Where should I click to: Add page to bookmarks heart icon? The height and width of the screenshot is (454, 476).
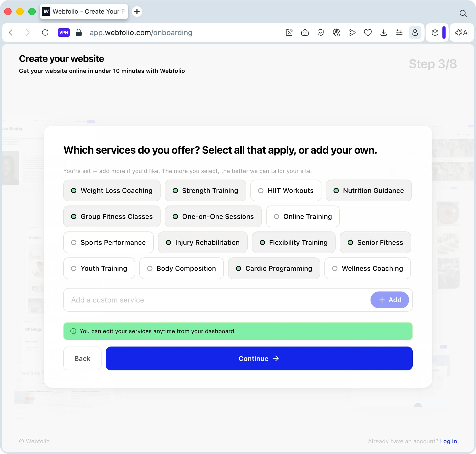tap(368, 33)
